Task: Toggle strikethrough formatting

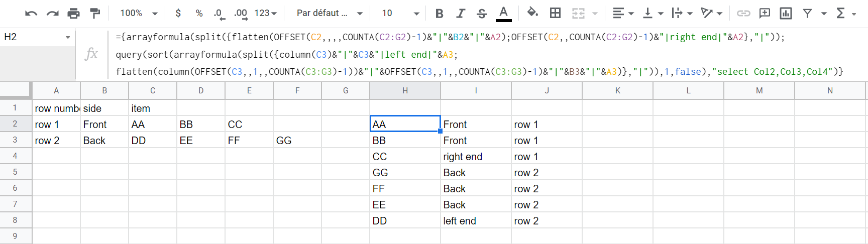Action: click(x=482, y=14)
